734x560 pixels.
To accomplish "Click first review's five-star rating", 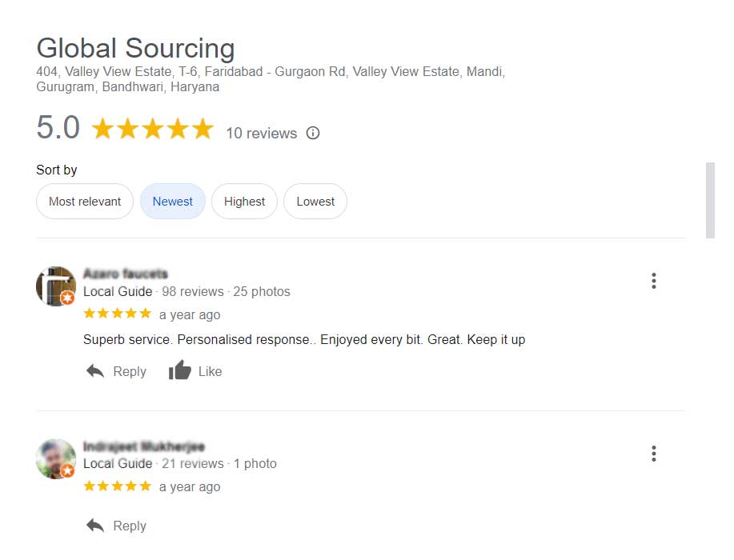I will point(117,314).
